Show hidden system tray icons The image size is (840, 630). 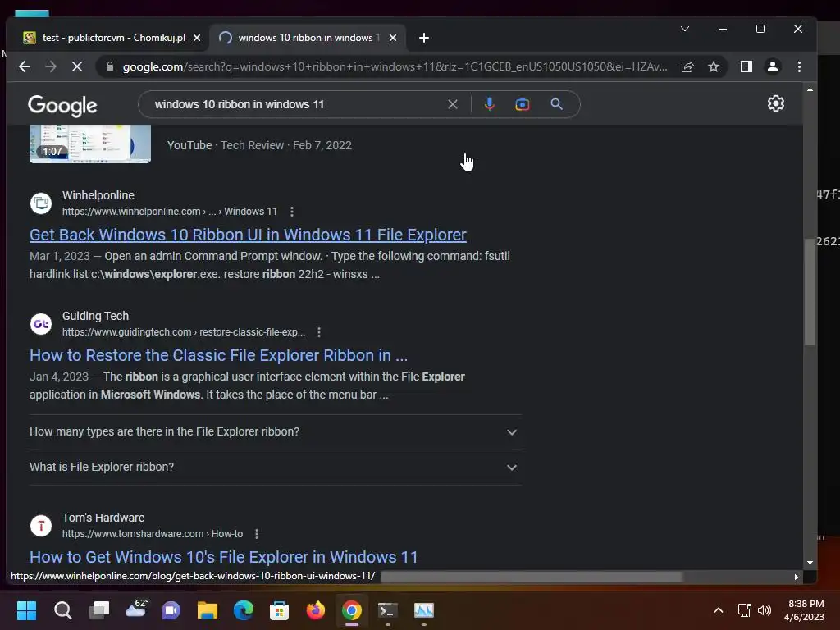(x=719, y=610)
